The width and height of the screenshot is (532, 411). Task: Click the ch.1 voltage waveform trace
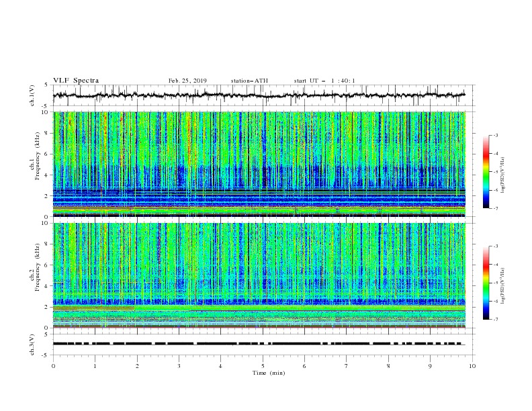pos(259,95)
